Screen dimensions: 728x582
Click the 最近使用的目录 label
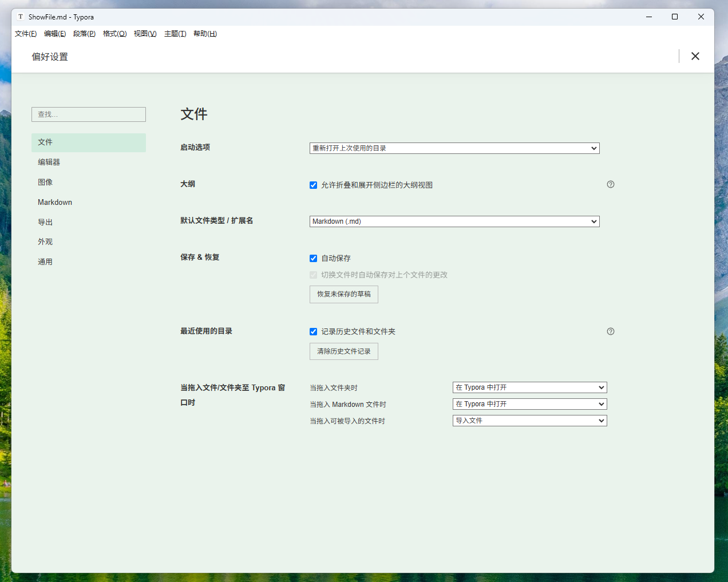coord(206,331)
